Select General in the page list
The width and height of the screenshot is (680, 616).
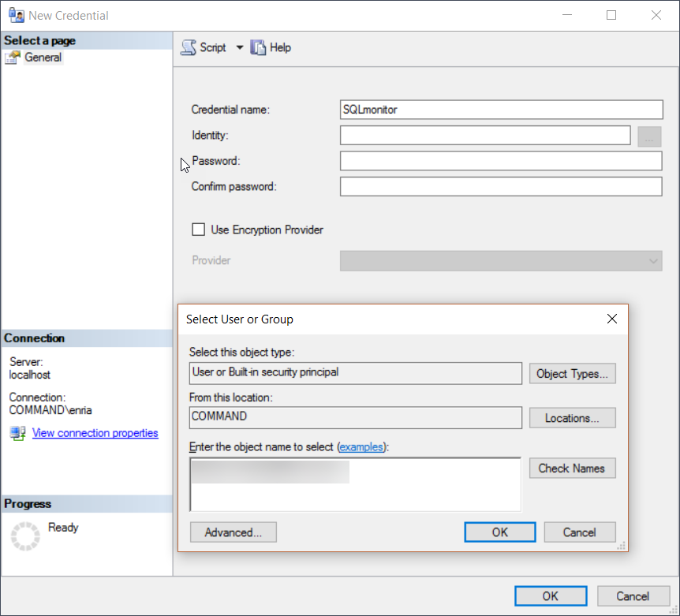(x=44, y=57)
